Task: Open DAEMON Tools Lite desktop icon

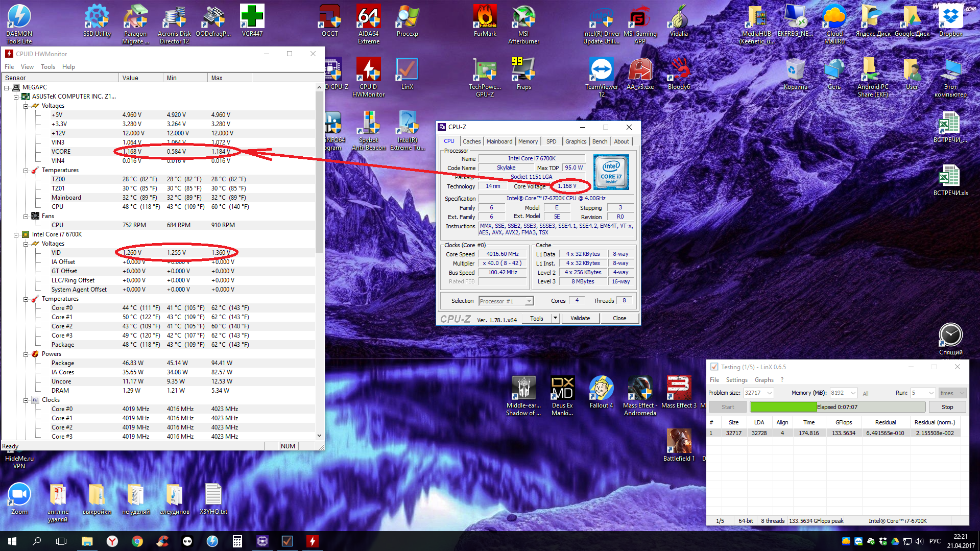Action: pos(19,23)
